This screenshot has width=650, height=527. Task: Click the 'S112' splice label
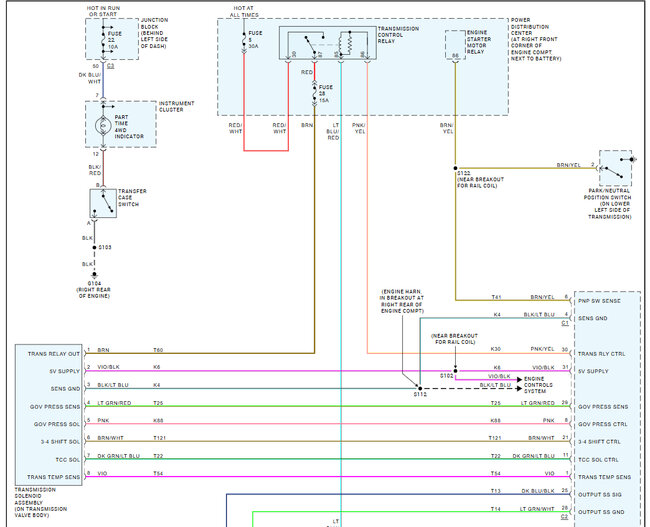pyautogui.click(x=420, y=394)
